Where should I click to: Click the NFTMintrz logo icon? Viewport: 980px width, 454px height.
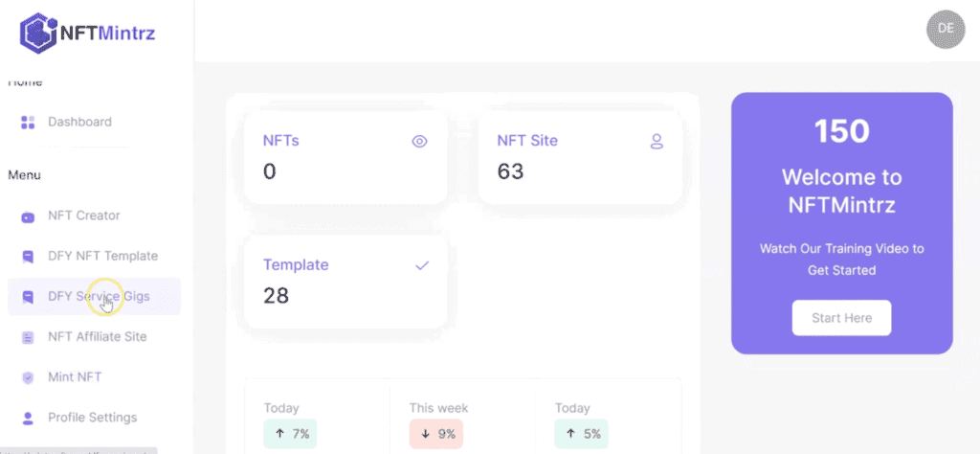[x=39, y=33]
